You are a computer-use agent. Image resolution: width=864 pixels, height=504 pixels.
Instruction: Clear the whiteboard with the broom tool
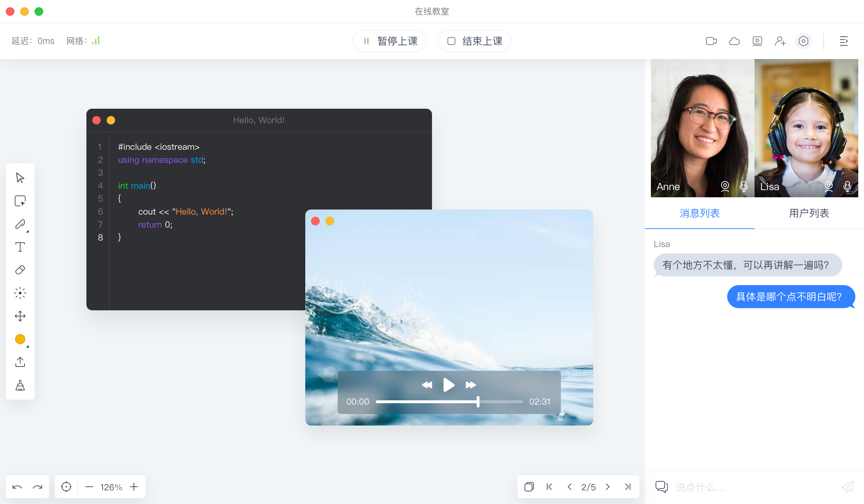[x=20, y=385]
